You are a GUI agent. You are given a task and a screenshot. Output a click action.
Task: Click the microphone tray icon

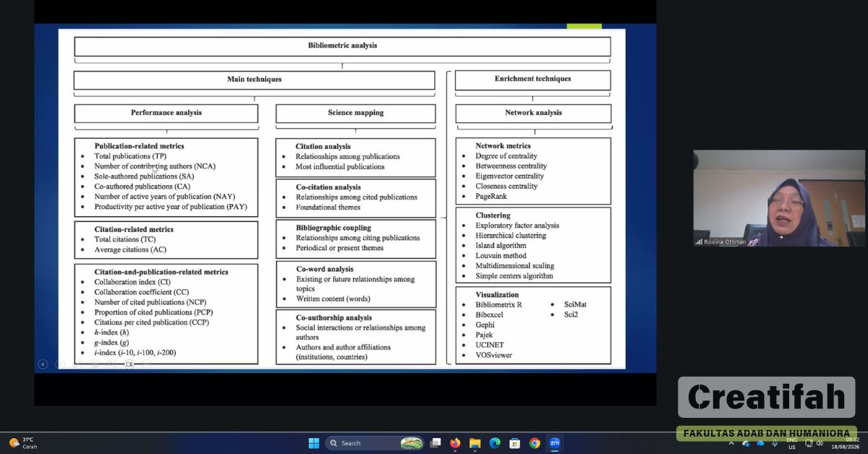click(x=775, y=444)
